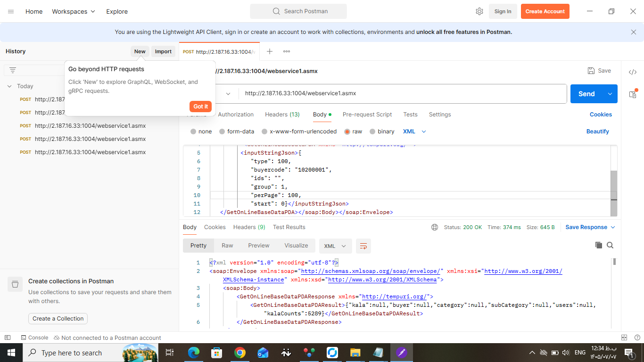Dismiss the Lightweight API Client banner
Screen dimensions: 644x362
(x=633, y=32)
